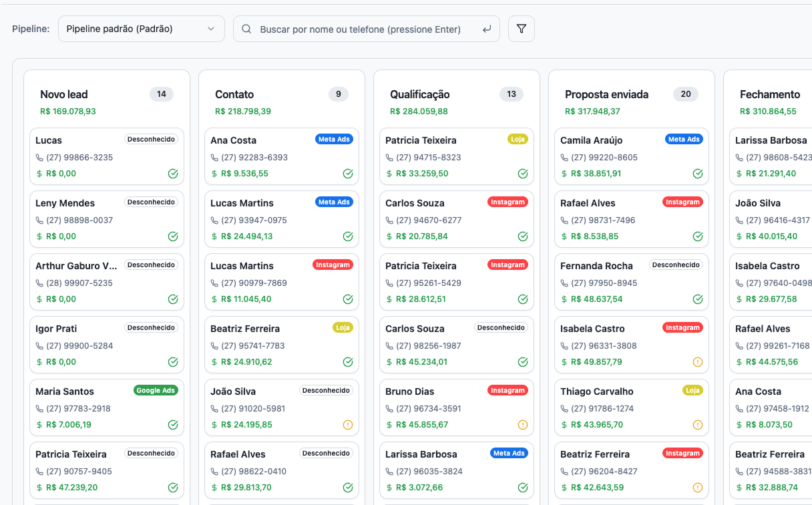Click orange alert icon on Bruno Dias card

(523, 425)
